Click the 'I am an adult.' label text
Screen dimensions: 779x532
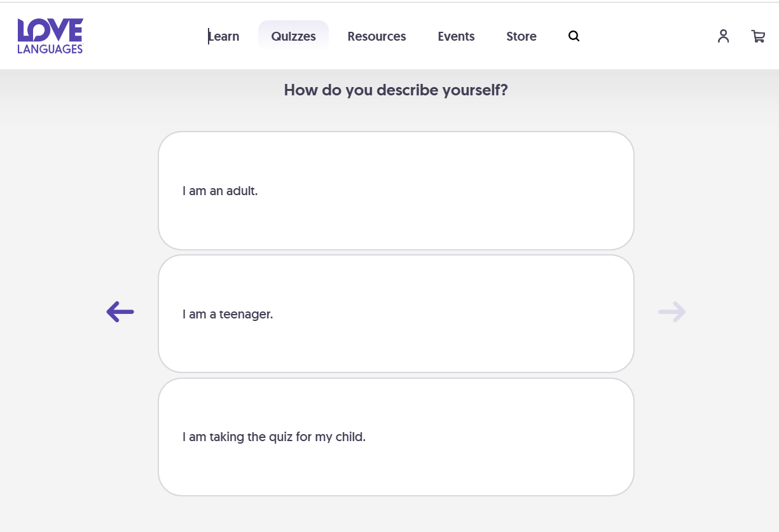220,191
